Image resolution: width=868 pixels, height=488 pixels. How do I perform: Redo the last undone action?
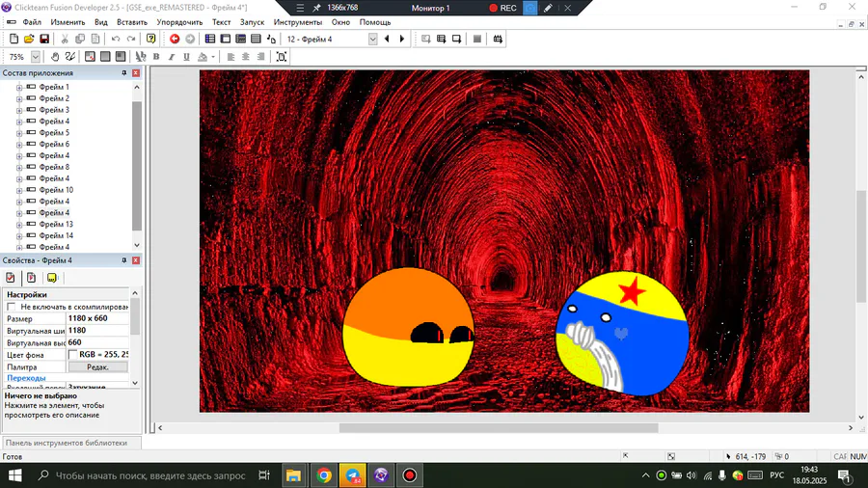[x=130, y=39]
